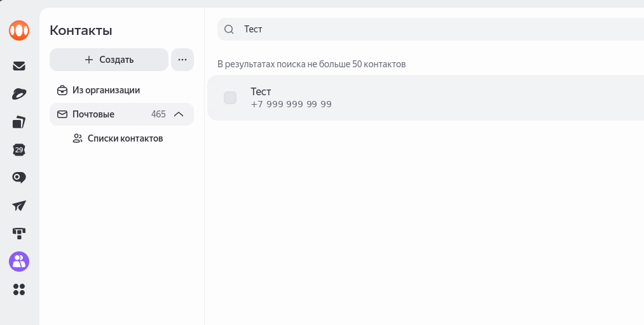Click the search magnifier icon
Viewport: 644px width, 325px height.
point(229,29)
